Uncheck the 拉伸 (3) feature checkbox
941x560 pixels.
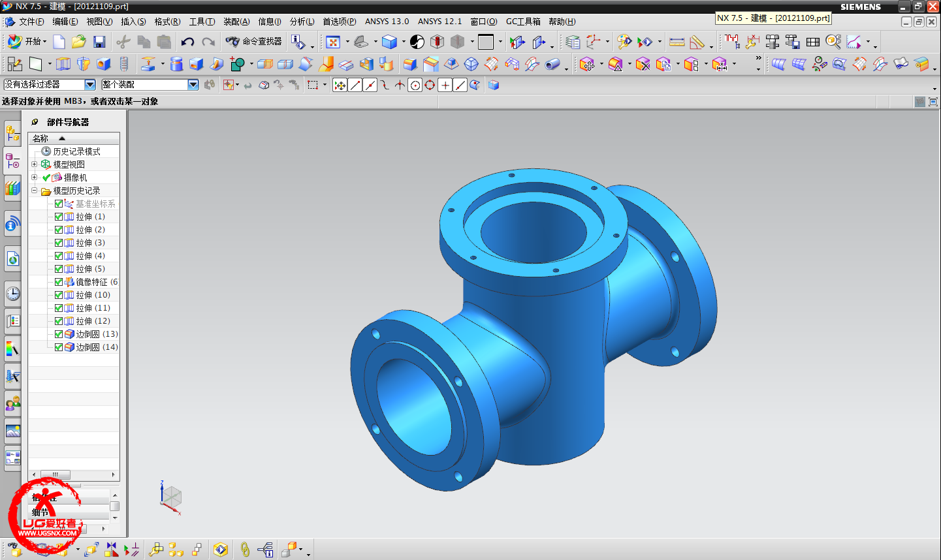59,243
